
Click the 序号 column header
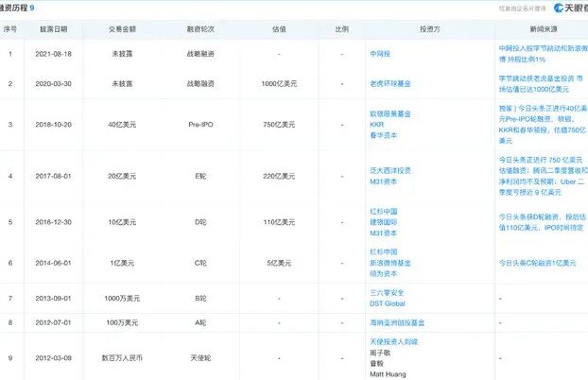point(10,29)
